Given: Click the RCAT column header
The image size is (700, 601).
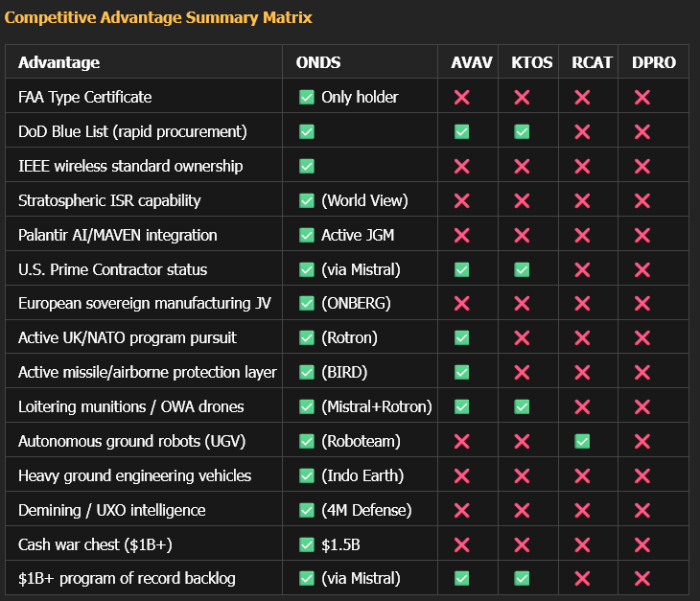Looking at the screenshot, I should coord(592,62).
